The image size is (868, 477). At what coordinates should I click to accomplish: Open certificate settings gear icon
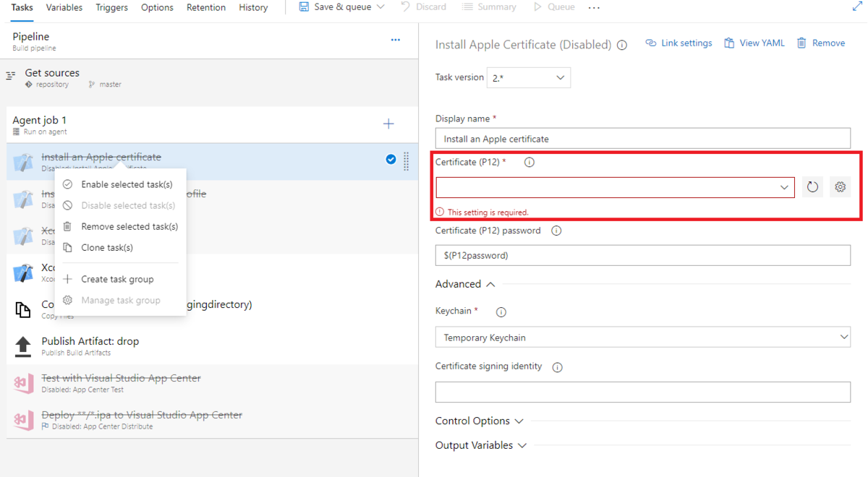[x=840, y=187]
